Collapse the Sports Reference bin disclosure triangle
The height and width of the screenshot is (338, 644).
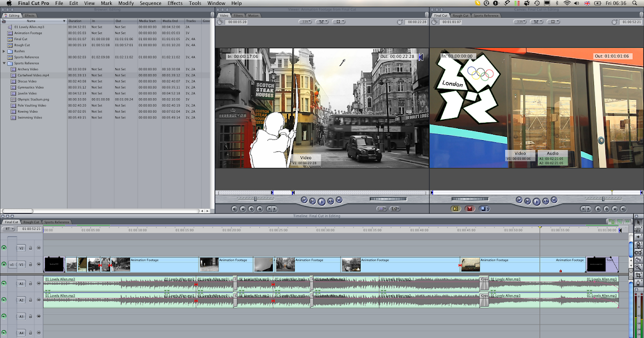click(4, 63)
